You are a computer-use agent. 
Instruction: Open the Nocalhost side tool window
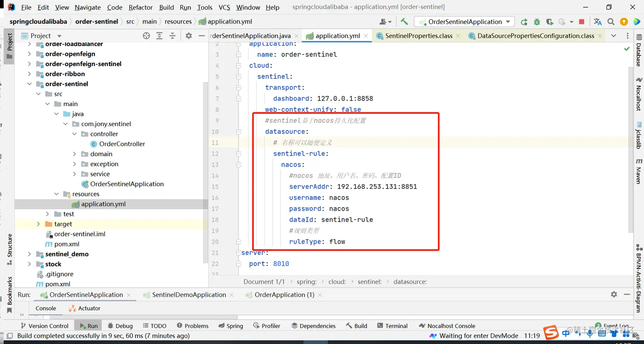tap(638, 95)
